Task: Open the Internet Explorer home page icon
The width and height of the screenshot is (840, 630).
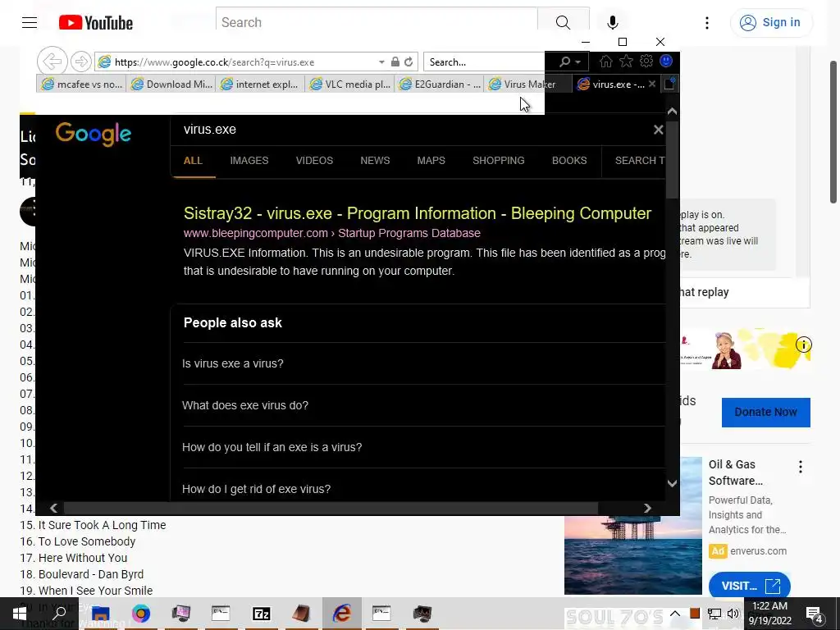Action: [606, 61]
